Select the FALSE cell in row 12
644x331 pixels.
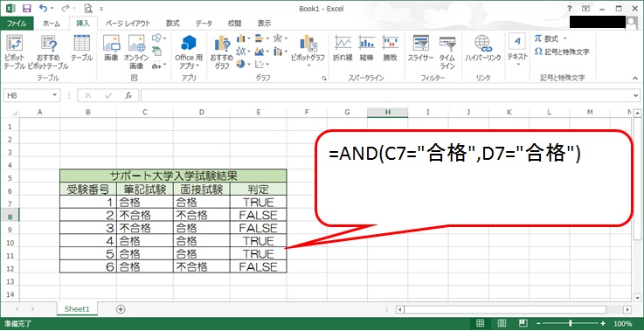click(x=258, y=266)
